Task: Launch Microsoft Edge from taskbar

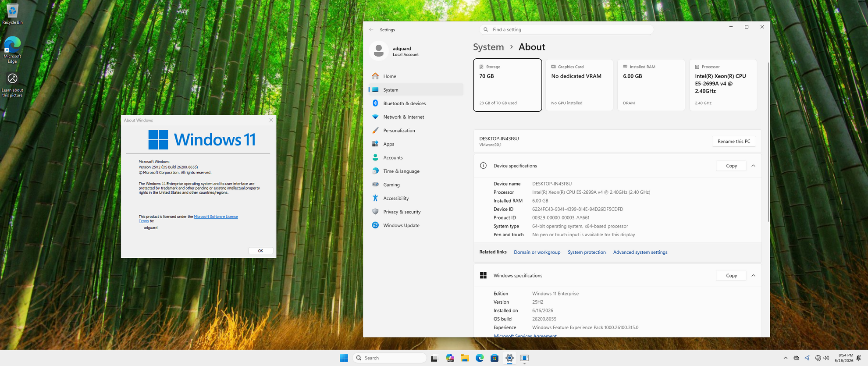Action: [x=480, y=358]
